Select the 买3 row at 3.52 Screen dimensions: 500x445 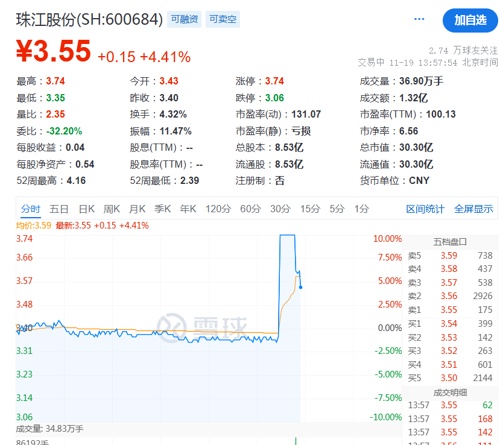[x=450, y=351]
